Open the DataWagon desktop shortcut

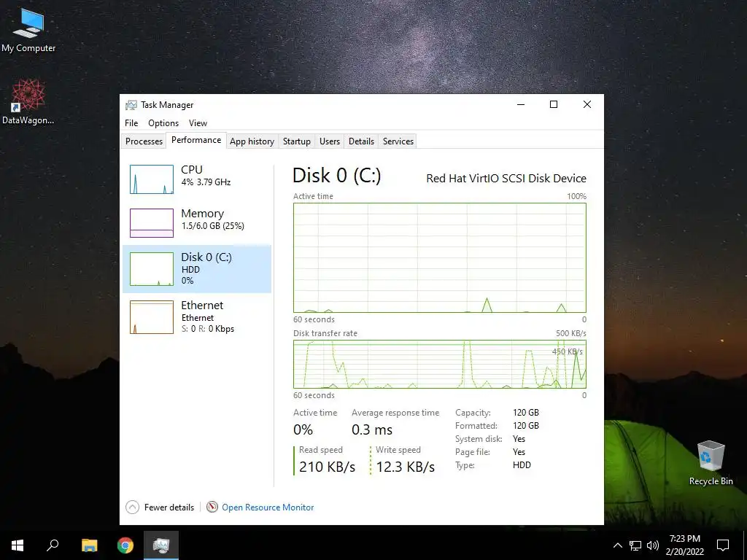pyautogui.click(x=28, y=101)
